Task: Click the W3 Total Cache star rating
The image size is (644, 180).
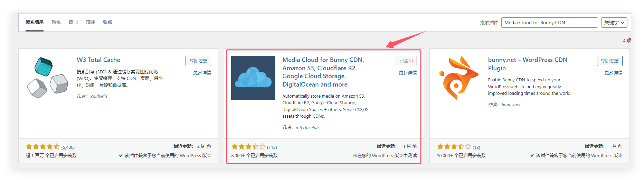Action: coord(43,147)
